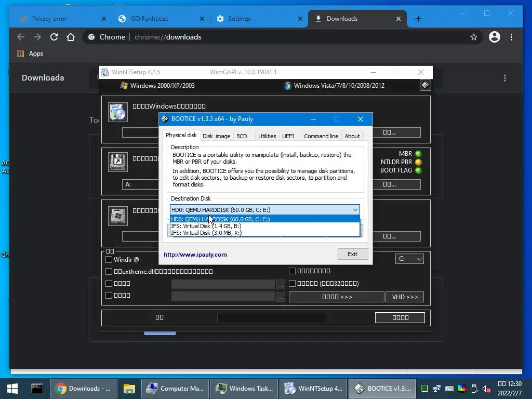Click the colorful display tray icon

(x=462, y=389)
